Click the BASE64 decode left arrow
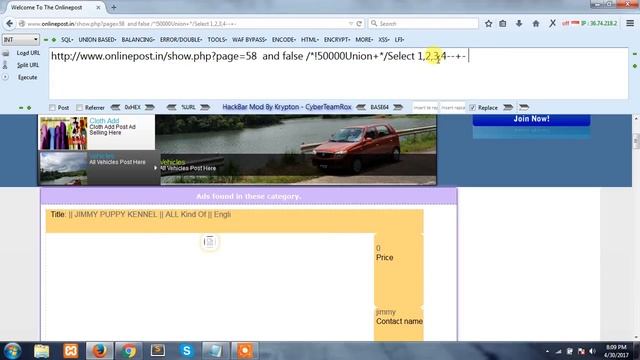 361,107
